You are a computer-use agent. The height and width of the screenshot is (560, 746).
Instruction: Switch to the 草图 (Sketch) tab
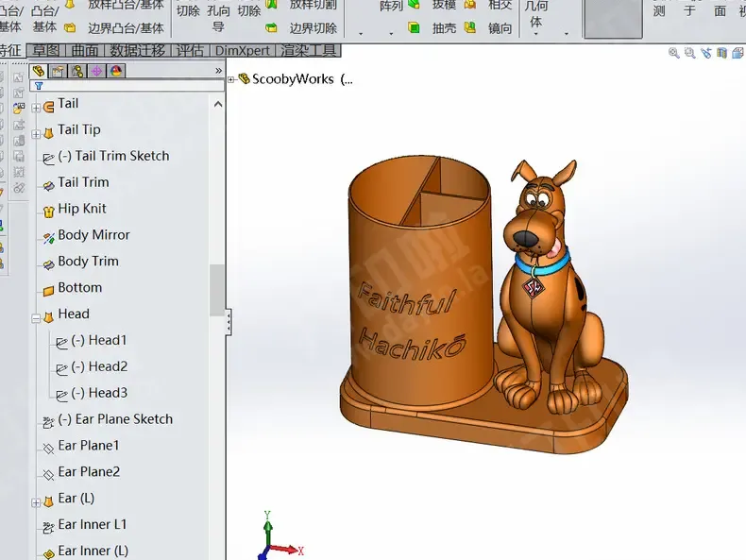coord(46,50)
